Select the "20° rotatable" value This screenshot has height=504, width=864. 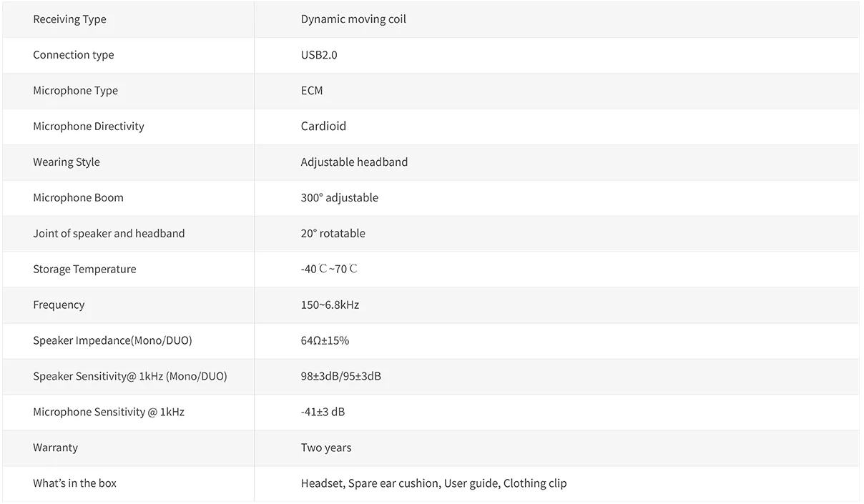point(333,234)
